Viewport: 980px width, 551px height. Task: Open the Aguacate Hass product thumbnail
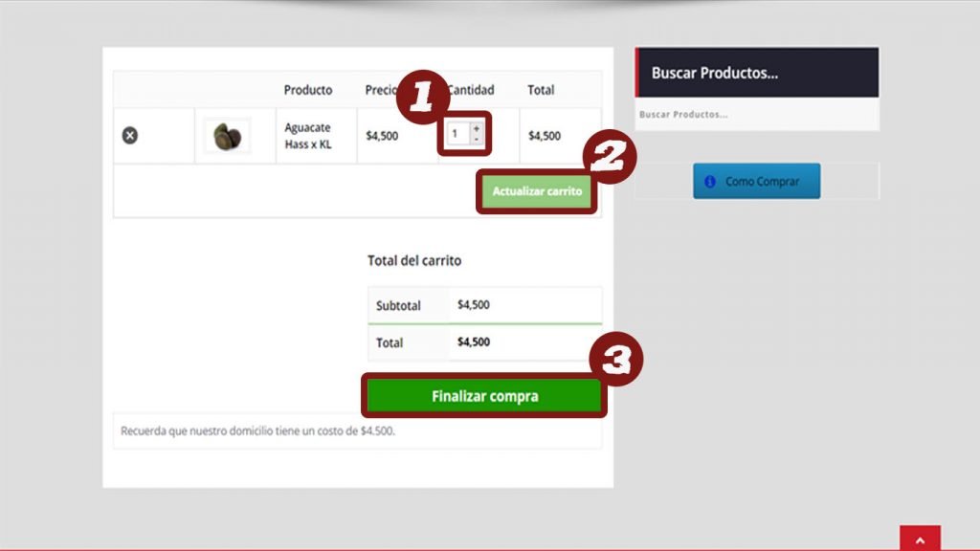[x=228, y=136]
